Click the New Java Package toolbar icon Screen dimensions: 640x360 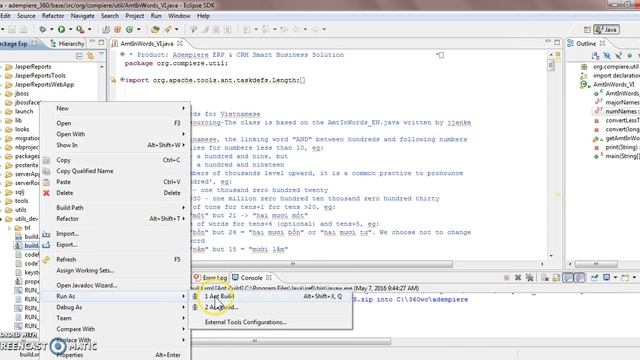tap(118, 29)
